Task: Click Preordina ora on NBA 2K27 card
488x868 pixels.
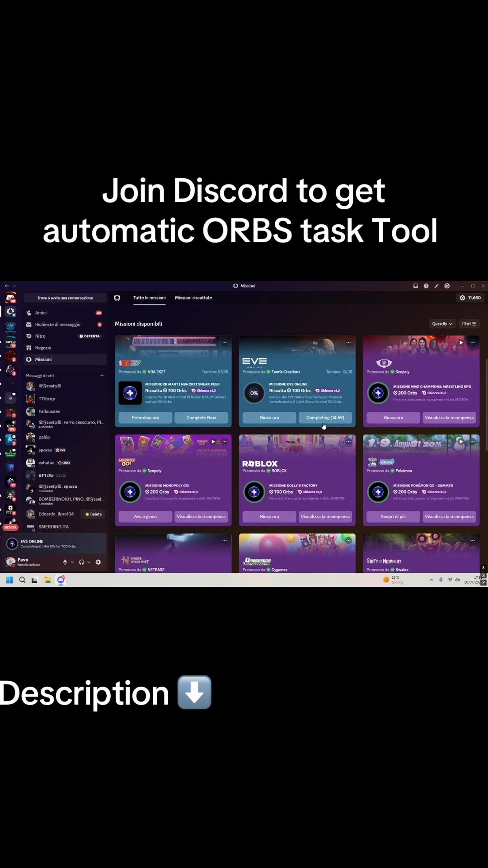Action: tap(145, 418)
